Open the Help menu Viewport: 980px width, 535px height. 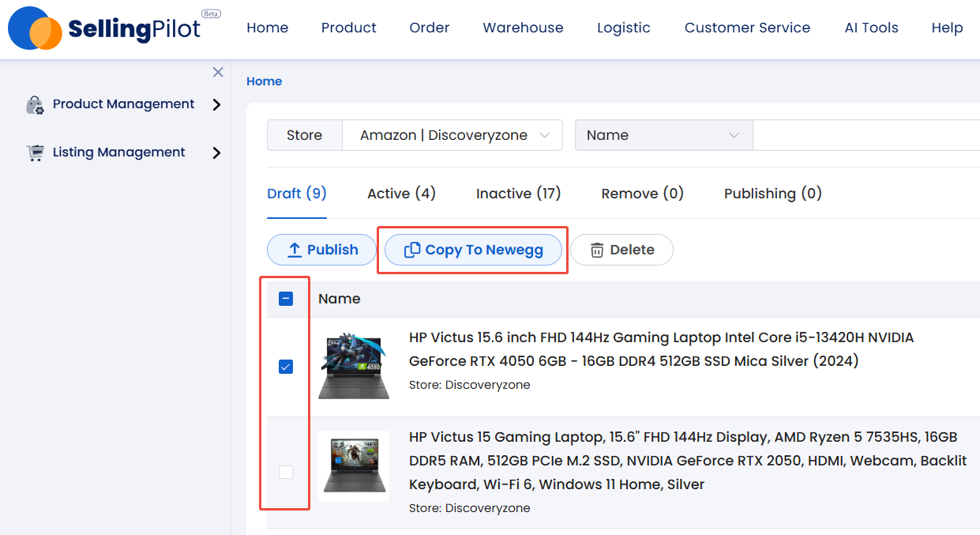[x=947, y=28]
